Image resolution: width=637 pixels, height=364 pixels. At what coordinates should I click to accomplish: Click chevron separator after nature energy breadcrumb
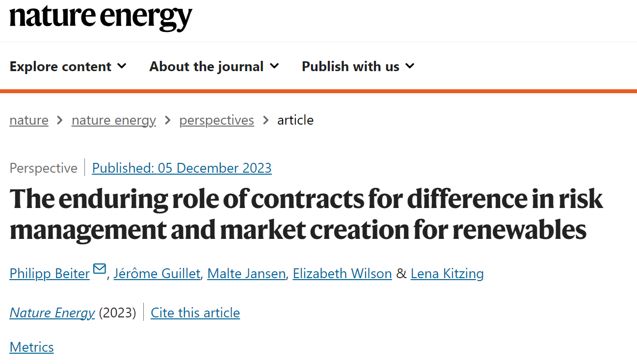(168, 120)
